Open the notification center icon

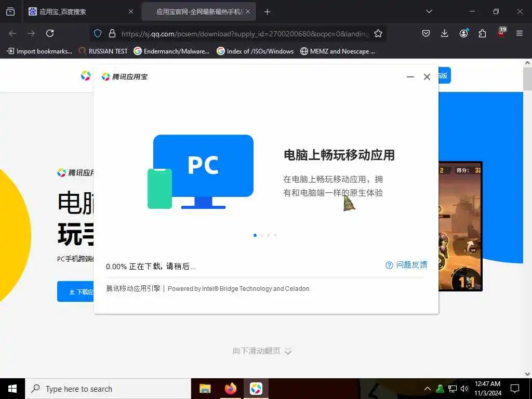point(515,389)
